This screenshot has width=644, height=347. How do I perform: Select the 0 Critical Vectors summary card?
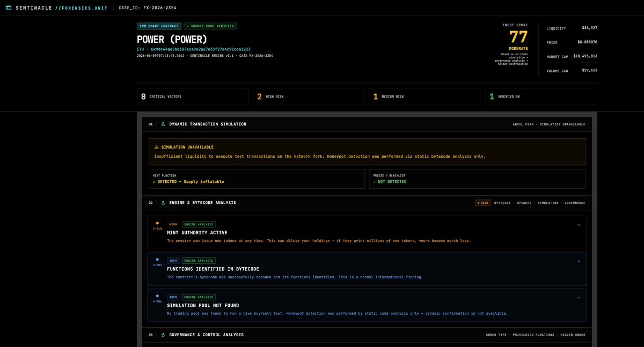pos(193,97)
